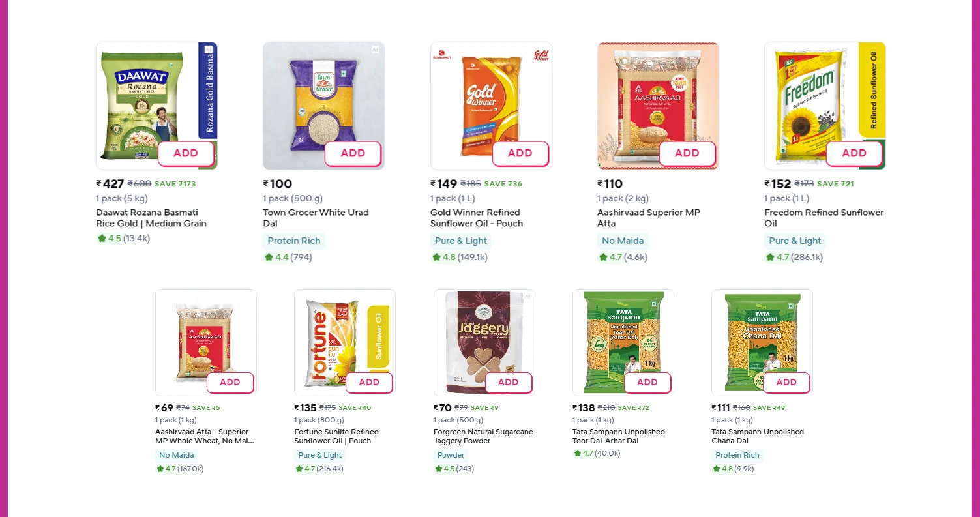Add Freedom Refined Sunflower Oil to cart
980x517 pixels.
[854, 153]
